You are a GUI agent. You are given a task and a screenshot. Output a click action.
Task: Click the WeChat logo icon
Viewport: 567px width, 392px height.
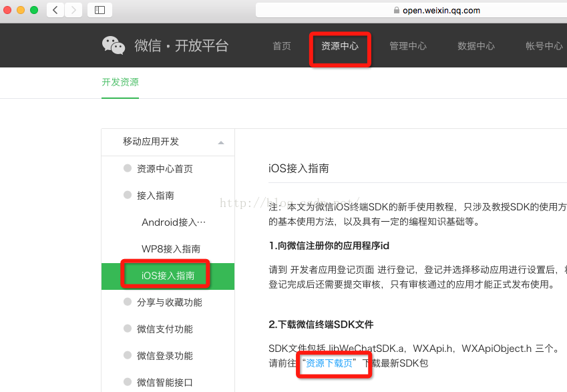tap(114, 45)
